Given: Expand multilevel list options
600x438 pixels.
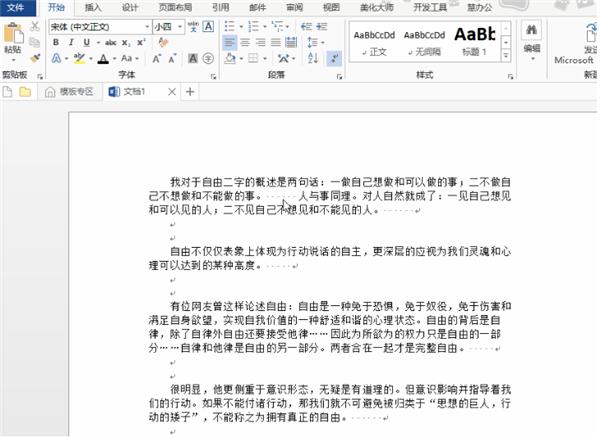Looking at the screenshot, I should pyautogui.click(x=287, y=27).
